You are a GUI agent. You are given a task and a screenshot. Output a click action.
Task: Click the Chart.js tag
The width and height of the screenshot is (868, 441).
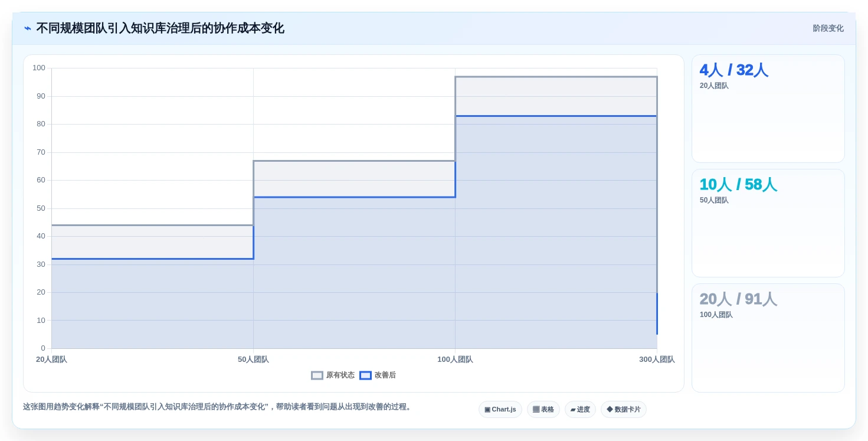coord(500,409)
